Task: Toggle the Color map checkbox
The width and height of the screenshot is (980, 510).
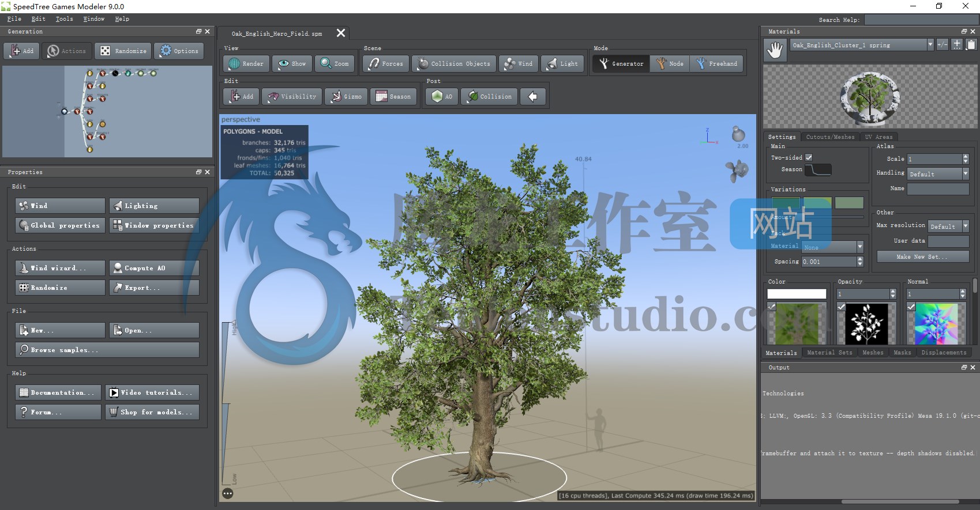Action: click(771, 307)
